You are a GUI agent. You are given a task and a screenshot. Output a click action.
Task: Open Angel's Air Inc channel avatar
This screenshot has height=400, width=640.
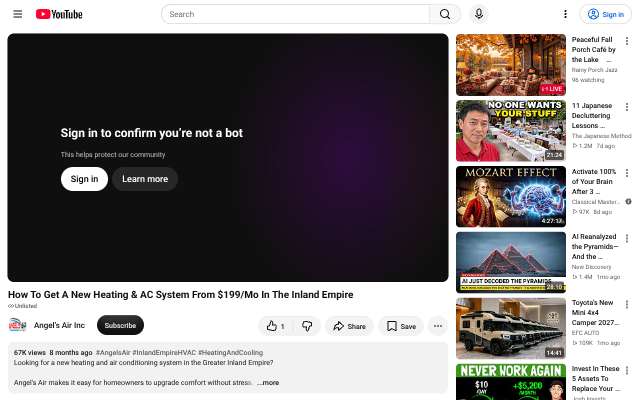point(18,325)
